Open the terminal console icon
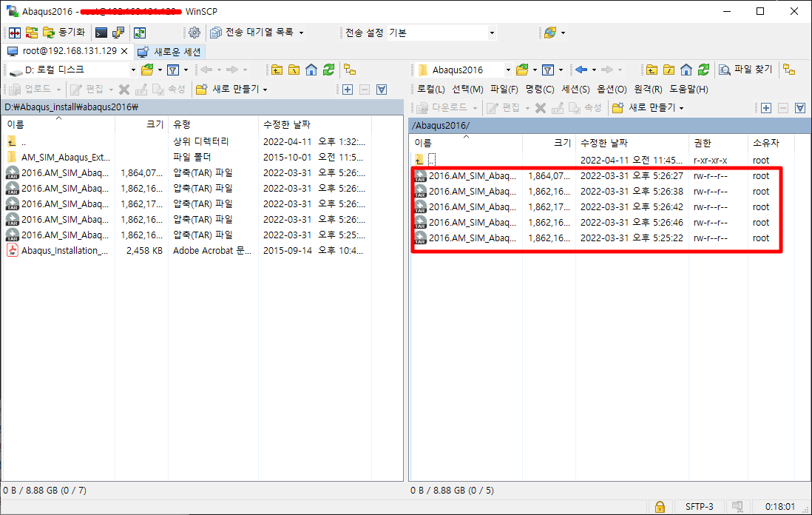The width and height of the screenshot is (812, 515). tap(101, 33)
